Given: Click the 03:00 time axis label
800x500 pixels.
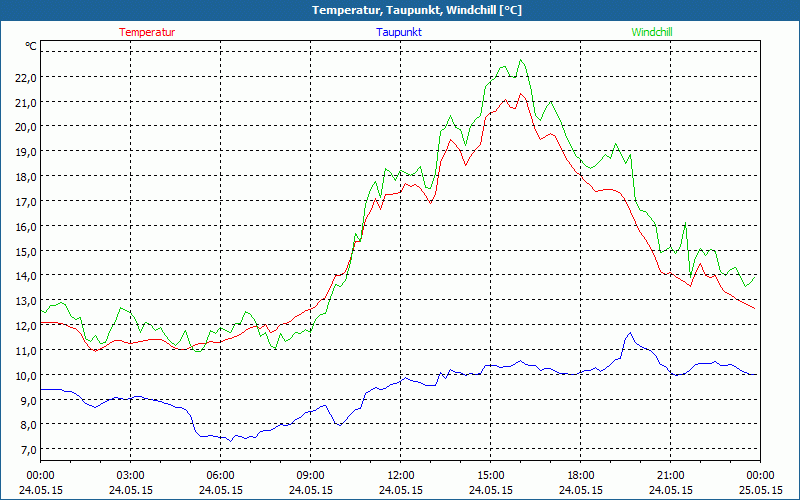Looking at the screenshot, I should tap(131, 476).
